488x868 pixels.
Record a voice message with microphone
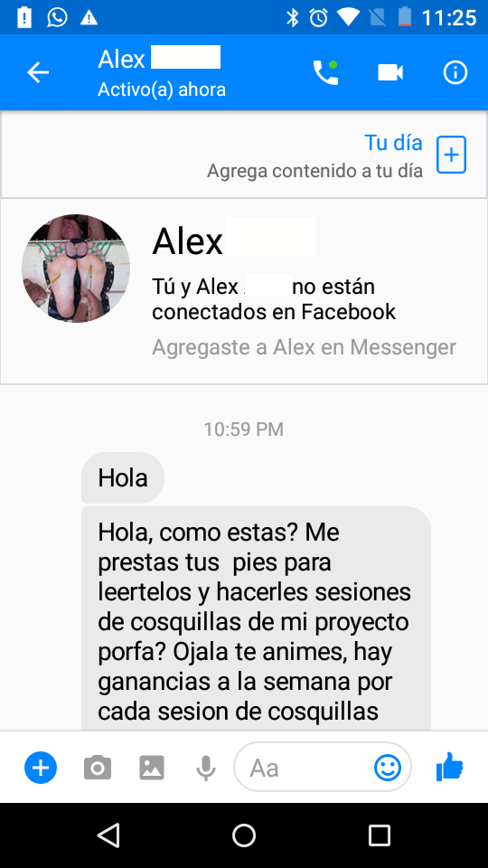coord(206,769)
